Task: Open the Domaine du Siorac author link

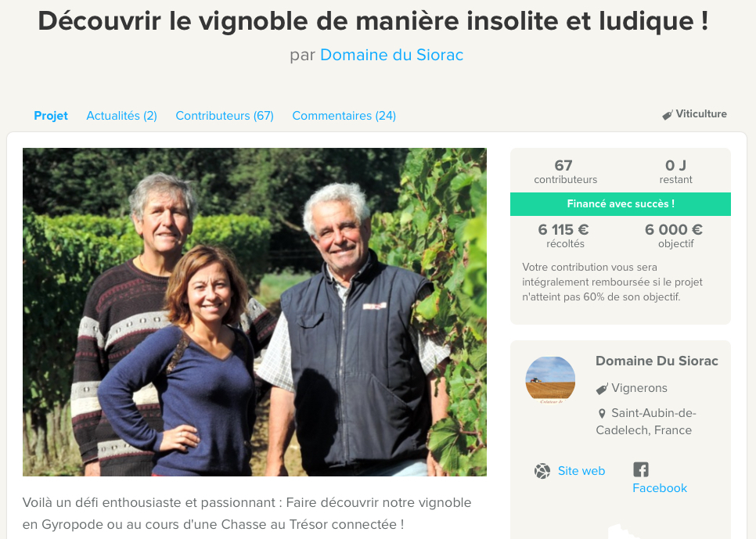Action: pos(391,55)
